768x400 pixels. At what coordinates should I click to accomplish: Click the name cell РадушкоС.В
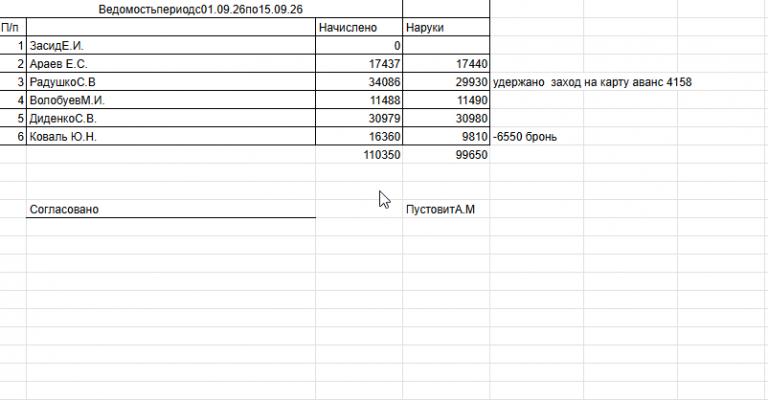point(171,82)
